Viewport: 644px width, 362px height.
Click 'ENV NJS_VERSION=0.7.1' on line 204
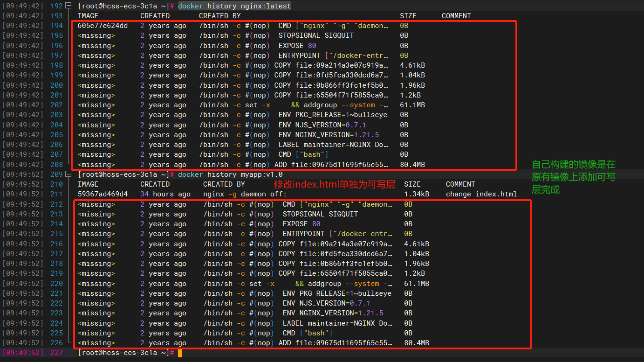click(x=322, y=125)
